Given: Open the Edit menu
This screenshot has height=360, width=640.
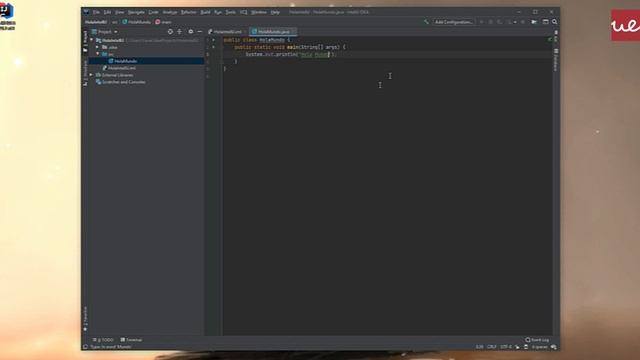Looking at the screenshot, I should 107,12.
